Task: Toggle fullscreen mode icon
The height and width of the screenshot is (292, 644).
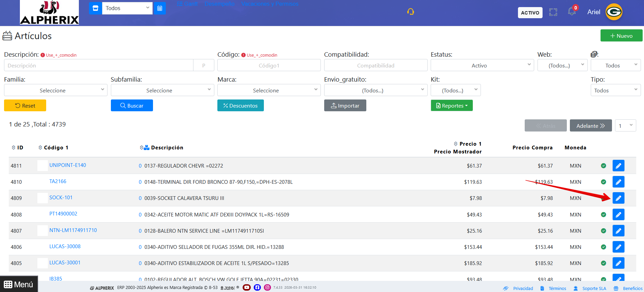Action: [x=553, y=12]
